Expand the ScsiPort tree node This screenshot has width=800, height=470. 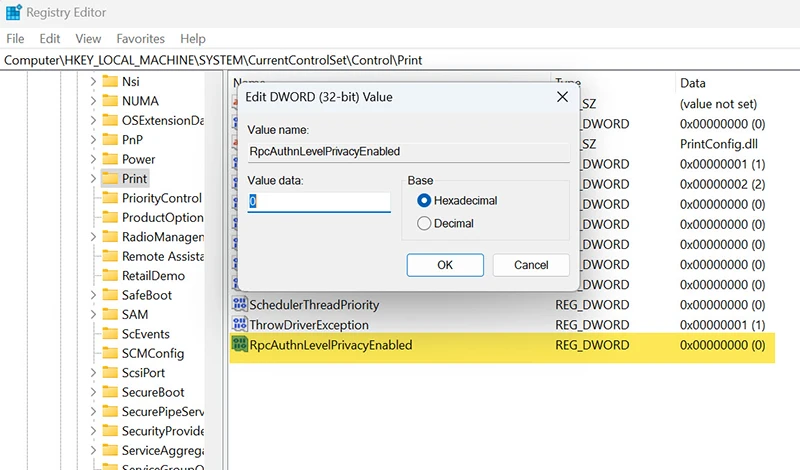pos(93,373)
